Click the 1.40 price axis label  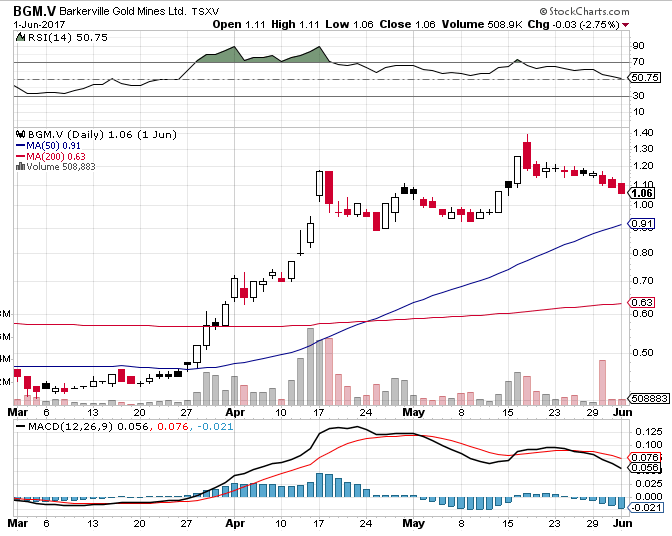[643, 133]
